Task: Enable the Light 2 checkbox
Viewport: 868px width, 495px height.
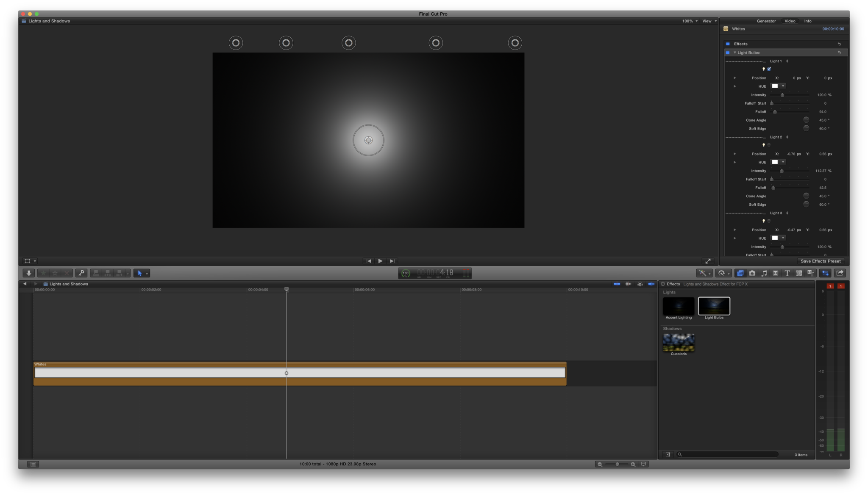Action: [769, 145]
